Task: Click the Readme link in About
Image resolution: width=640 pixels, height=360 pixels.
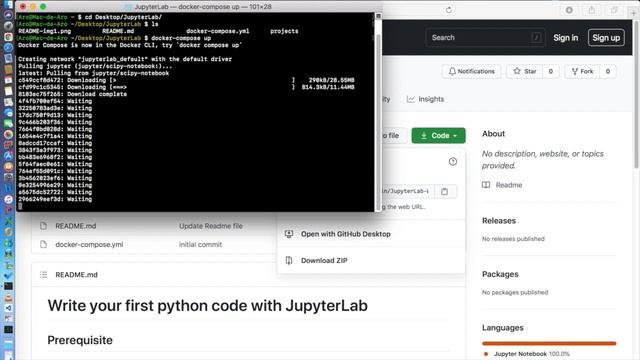Action: pos(509,185)
